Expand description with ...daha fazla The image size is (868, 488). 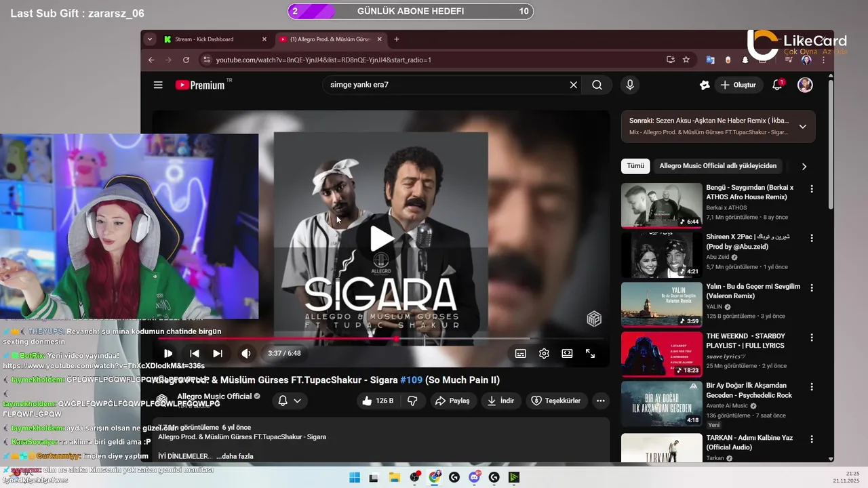[235, 456]
